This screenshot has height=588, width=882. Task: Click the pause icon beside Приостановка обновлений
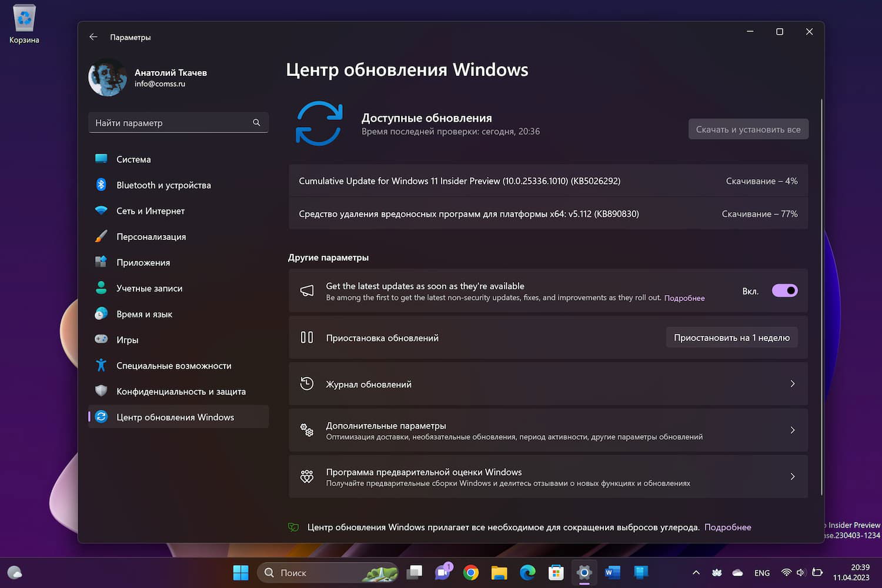click(307, 338)
